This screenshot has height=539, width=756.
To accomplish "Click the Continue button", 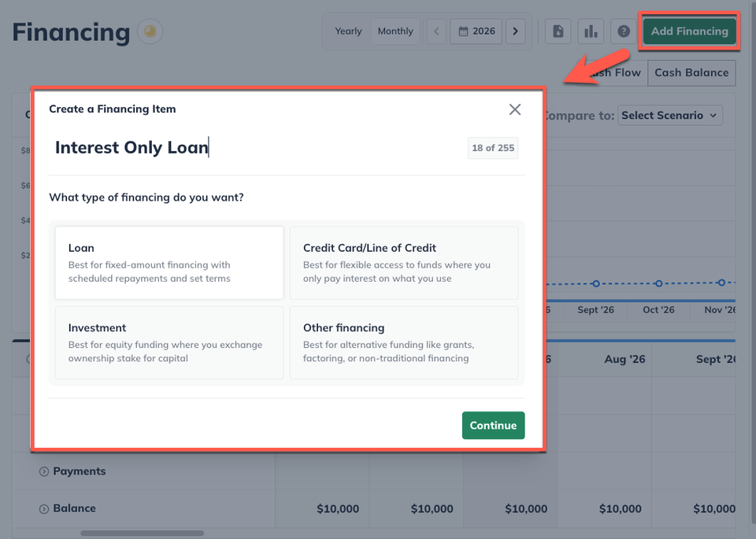I will click(x=493, y=426).
